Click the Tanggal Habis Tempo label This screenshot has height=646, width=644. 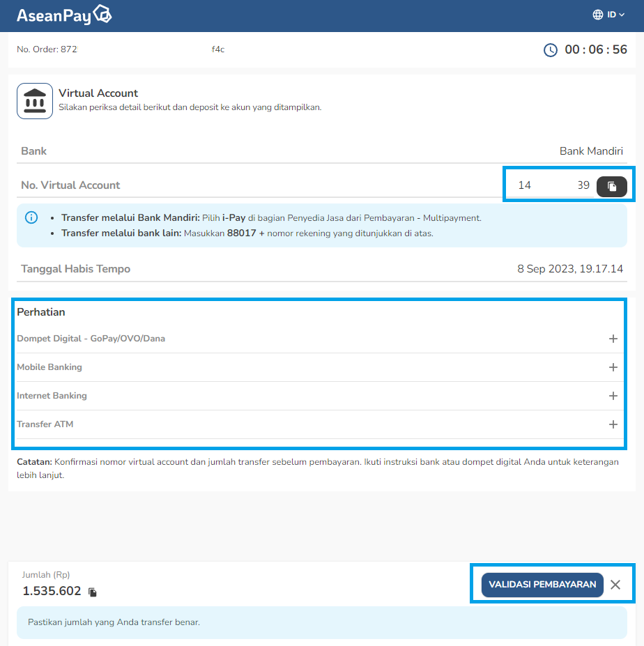point(76,269)
